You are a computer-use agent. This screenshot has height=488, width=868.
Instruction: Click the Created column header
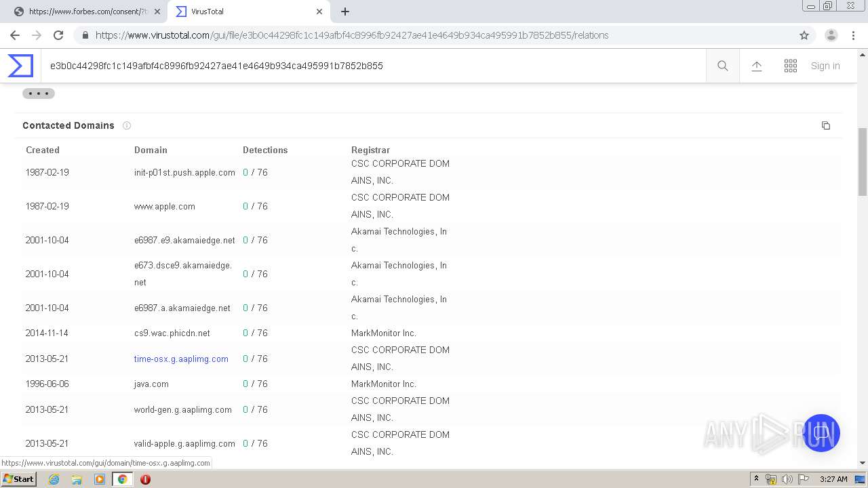(43, 150)
